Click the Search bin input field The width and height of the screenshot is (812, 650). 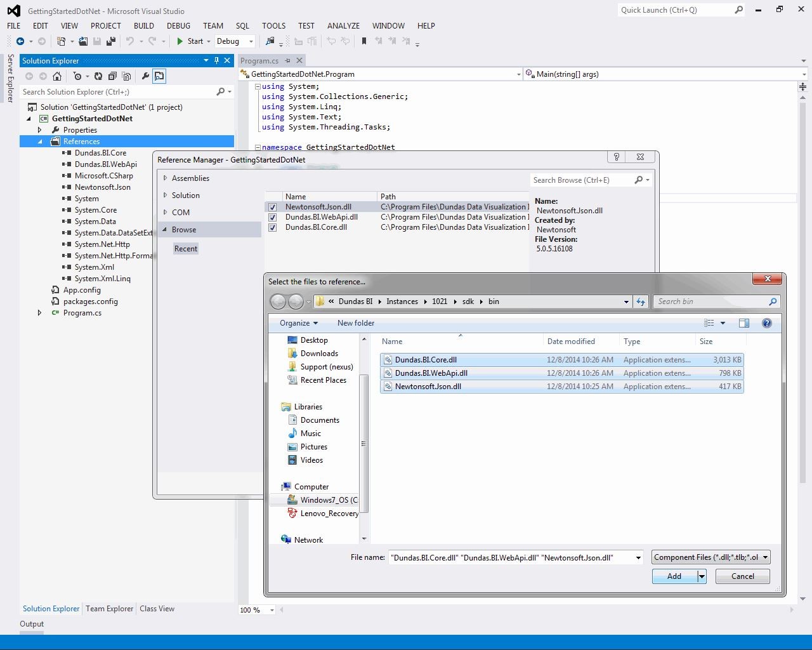pyautogui.click(x=710, y=302)
